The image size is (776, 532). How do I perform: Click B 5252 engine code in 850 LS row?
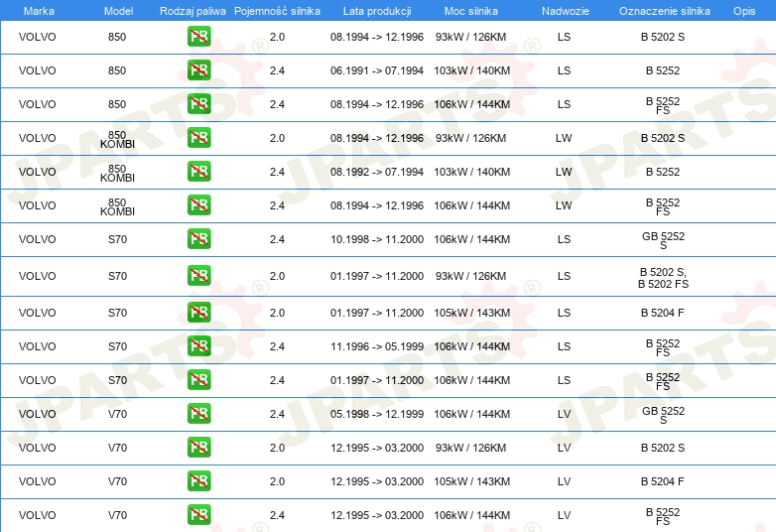coord(663,70)
